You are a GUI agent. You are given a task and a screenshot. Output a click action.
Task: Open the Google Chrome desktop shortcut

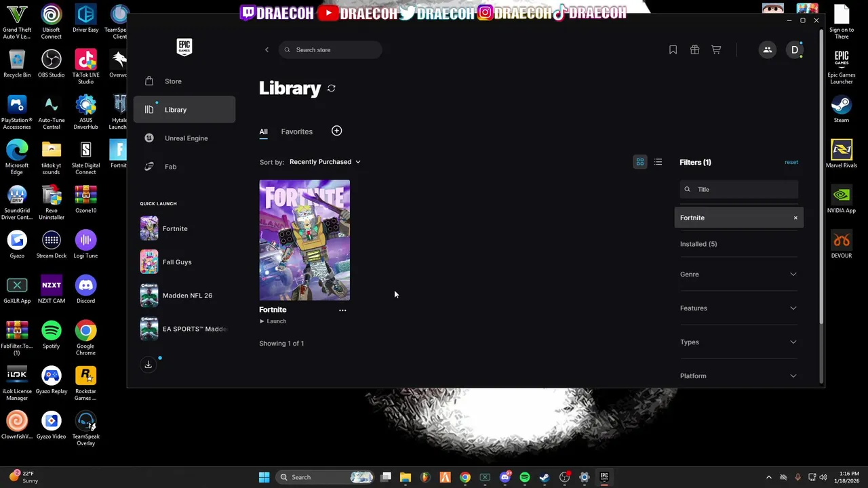click(x=85, y=338)
